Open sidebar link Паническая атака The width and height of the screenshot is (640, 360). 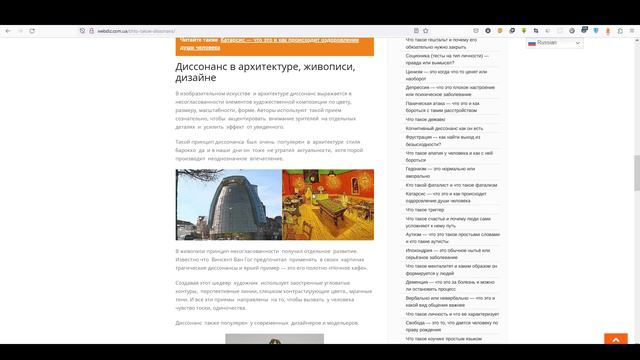tap(442, 107)
